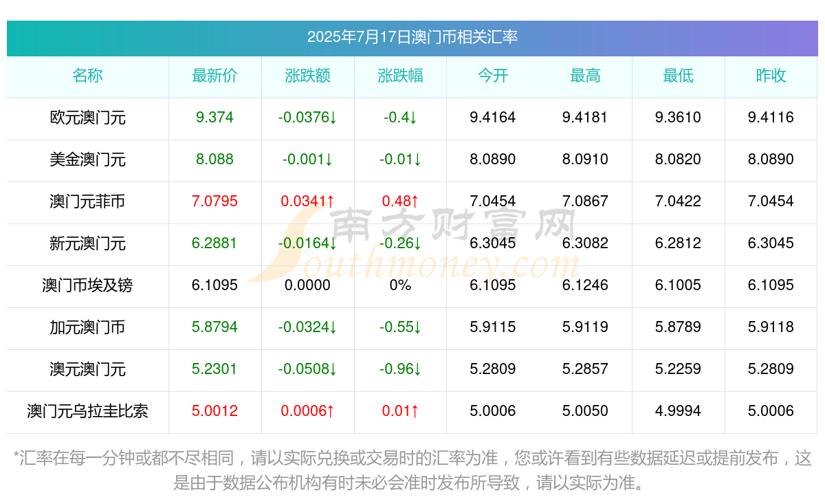Select the 最低 column header
The height and width of the screenshot is (504, 825).
679,76
